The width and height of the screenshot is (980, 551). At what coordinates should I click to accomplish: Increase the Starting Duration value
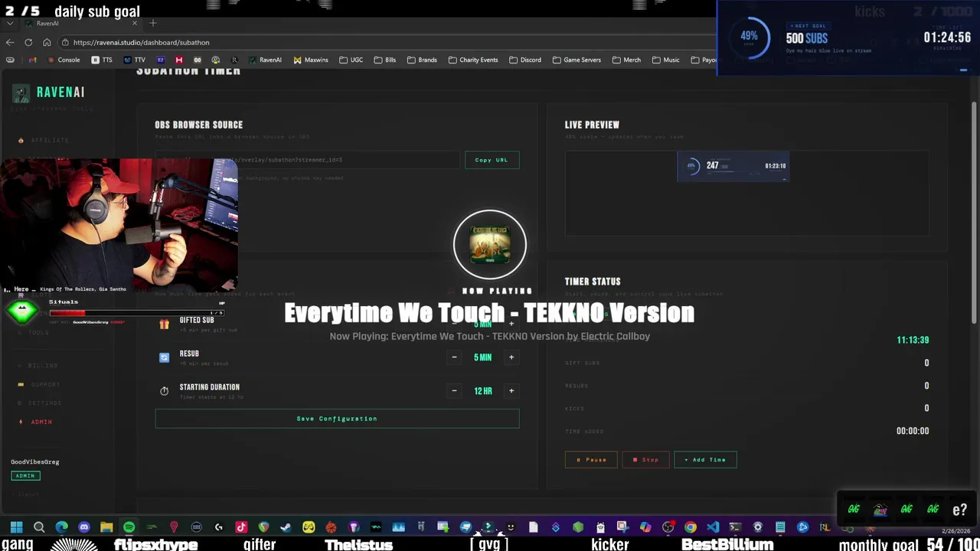tap(511, 391)
